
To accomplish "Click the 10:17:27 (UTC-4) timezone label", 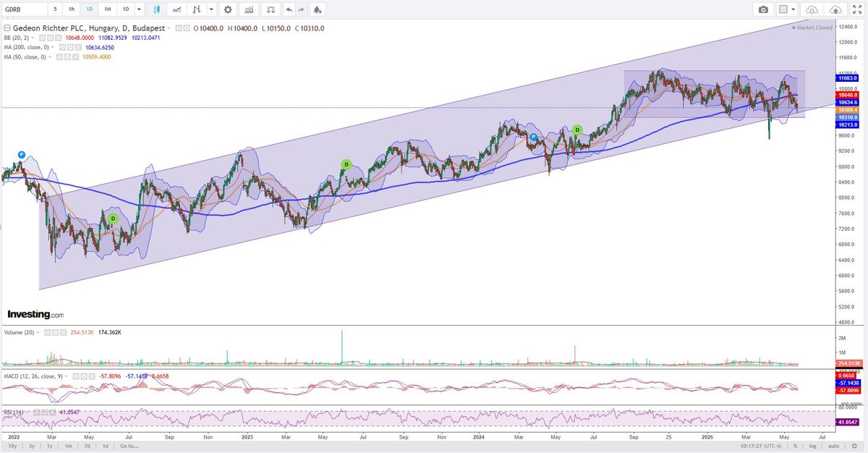I will pyautogui.click(x=762, y=446).
